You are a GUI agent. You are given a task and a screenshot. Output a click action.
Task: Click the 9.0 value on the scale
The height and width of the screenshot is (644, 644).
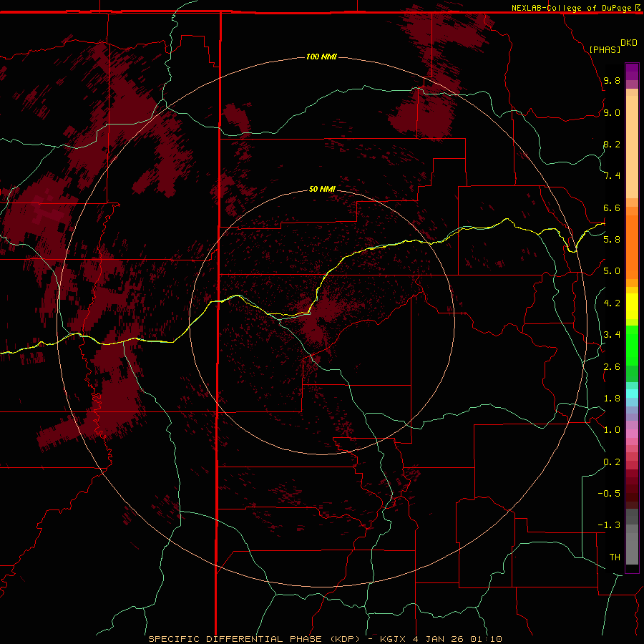[x=612, y=112]
